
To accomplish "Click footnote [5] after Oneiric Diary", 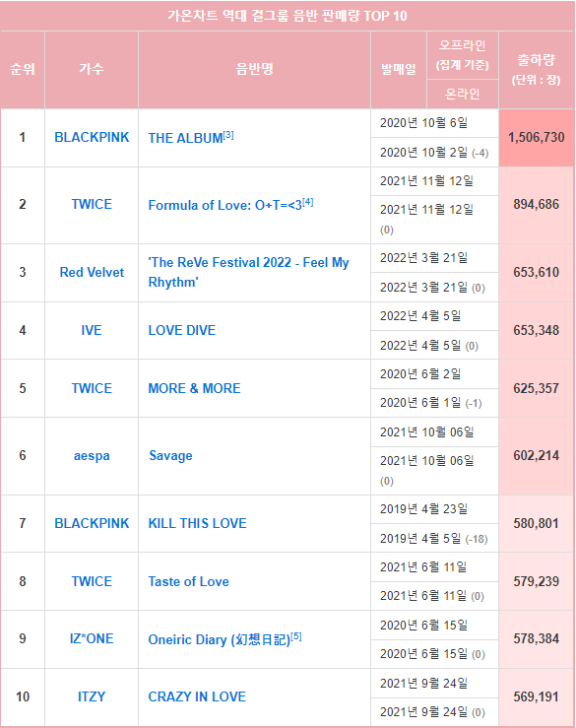I will coord(296,636).
